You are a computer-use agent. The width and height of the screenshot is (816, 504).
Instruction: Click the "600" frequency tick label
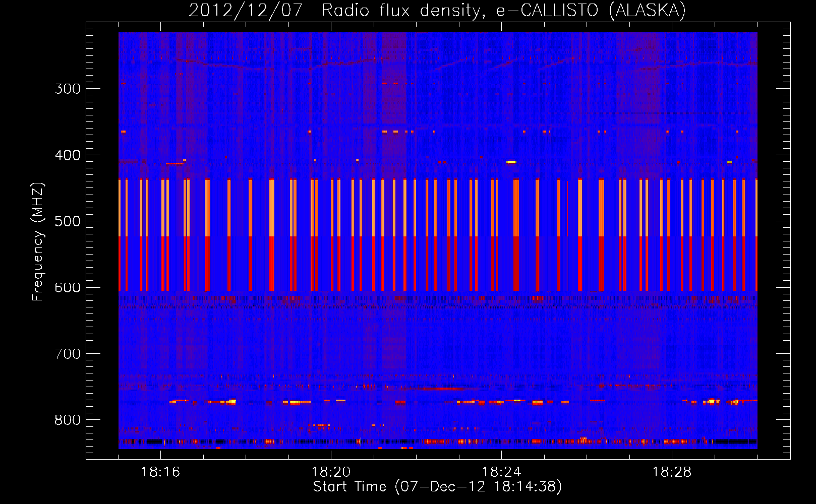tap(68, 288)
